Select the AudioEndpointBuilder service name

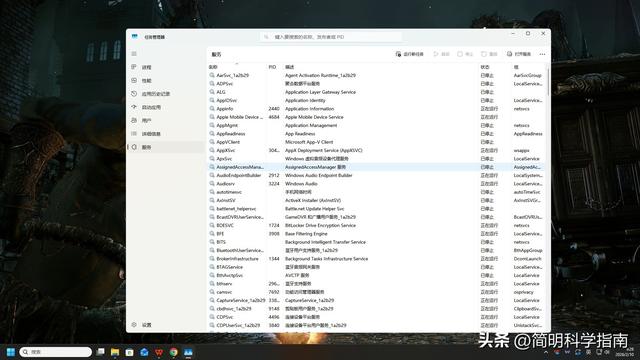pyautogui.click(x=239, y=175)
